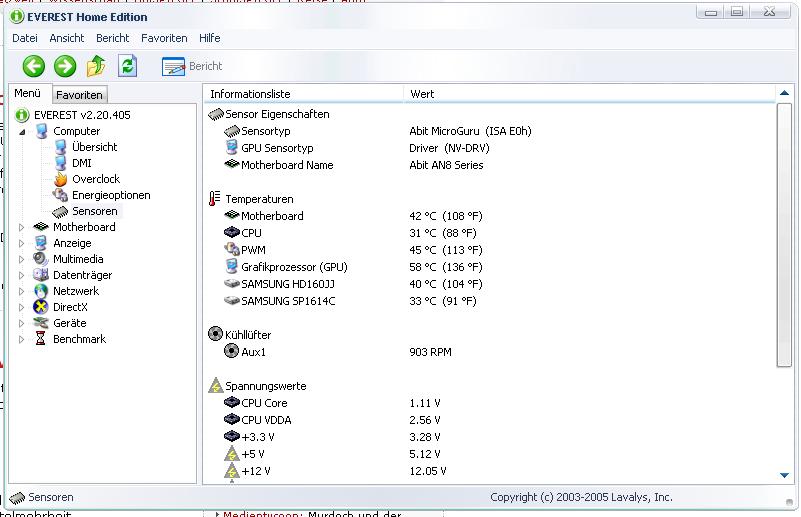Open the Hilfe menu

209,38
